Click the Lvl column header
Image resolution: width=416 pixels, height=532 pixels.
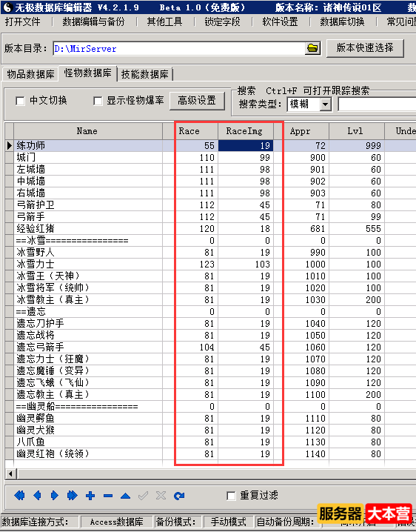pyautogui.click(x=356, y=131)
